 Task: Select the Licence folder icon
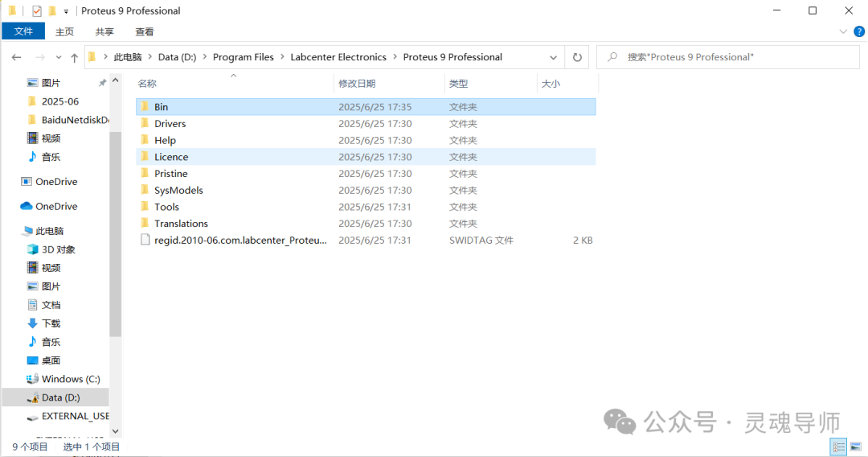(145, 156)
